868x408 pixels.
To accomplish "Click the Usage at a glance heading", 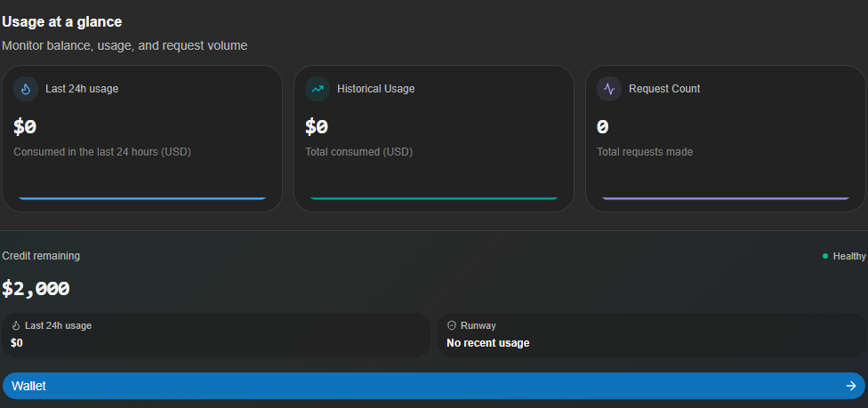I will [62, 22].
